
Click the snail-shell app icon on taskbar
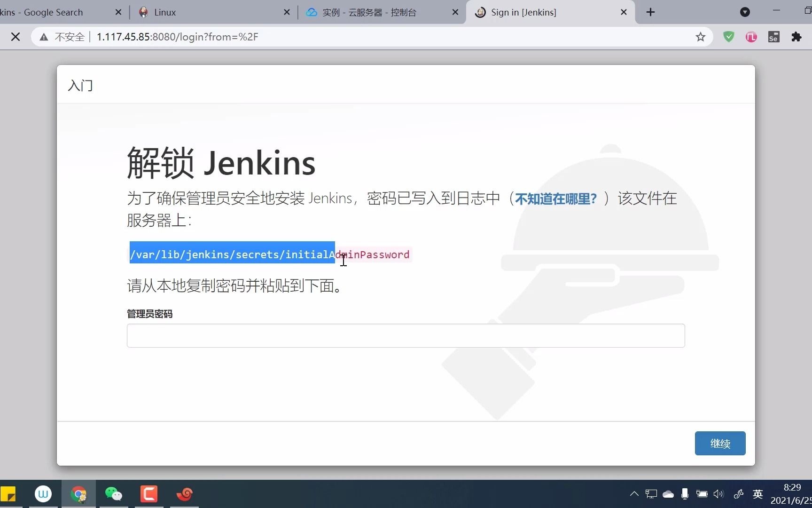[184, 495]
